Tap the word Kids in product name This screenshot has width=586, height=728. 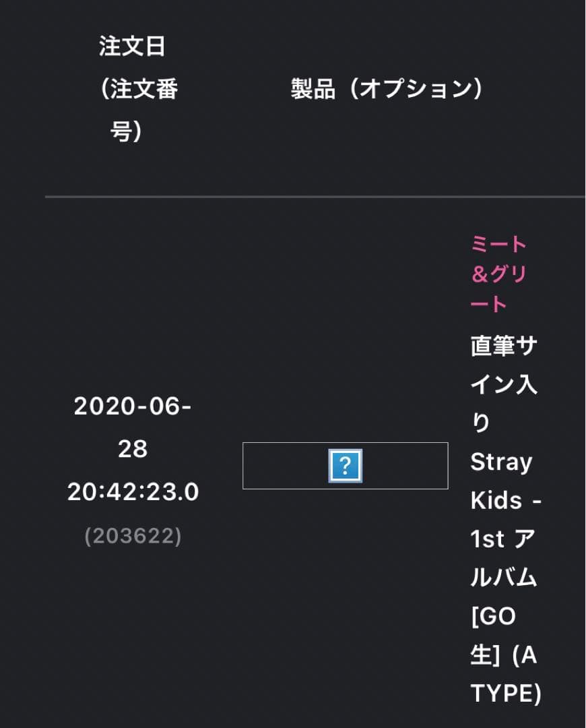[x=496, y=501]
